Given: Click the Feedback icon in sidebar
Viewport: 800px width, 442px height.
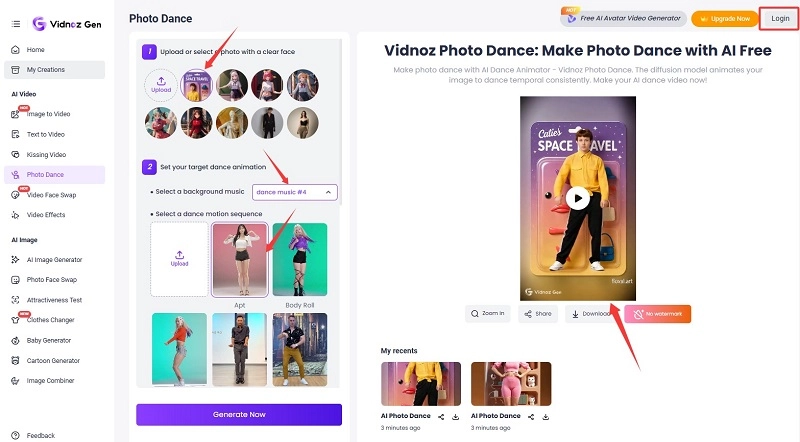Looking at the screenshot, I should (x=15, y=435).
